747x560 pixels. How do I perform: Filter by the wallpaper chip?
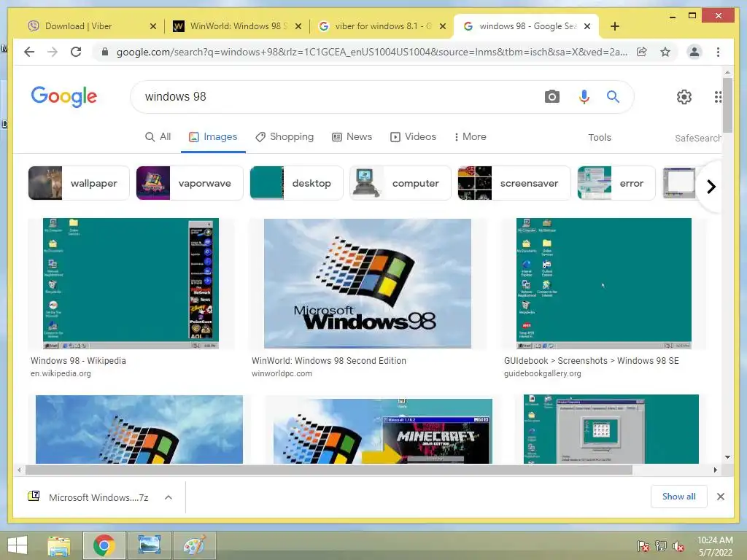79,183
